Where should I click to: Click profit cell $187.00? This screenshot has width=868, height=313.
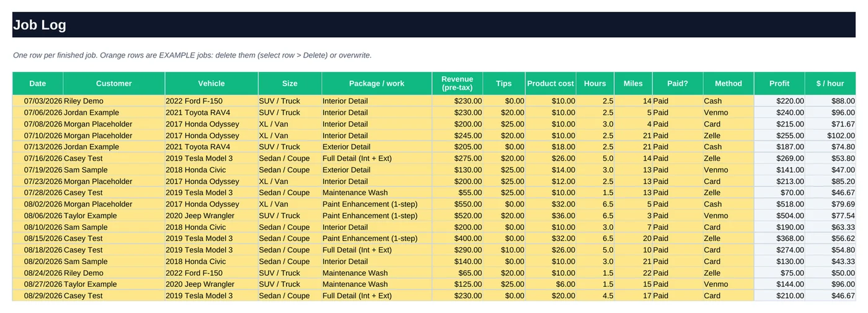[x=779, y=147]
